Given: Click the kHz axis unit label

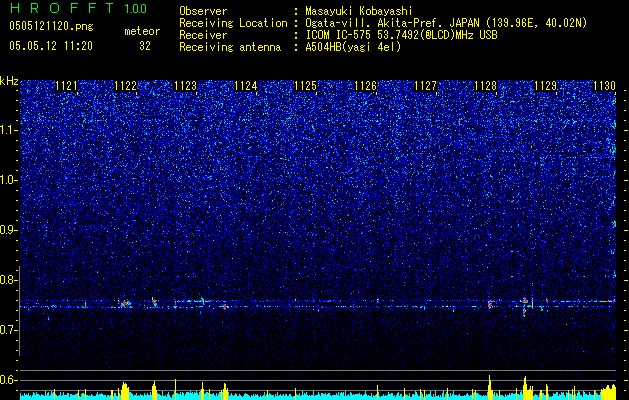Looking at the screenshot, I should (x=9, y=81).
